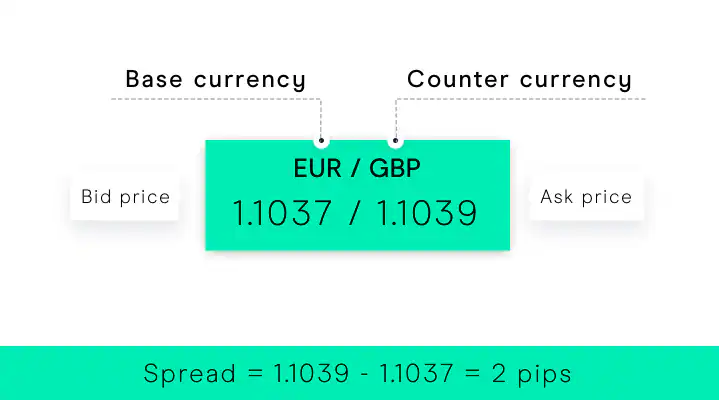Screen dimensions: 719x400
Task: Click the dashed line beside Counter currency
Action: pos(520,99)
